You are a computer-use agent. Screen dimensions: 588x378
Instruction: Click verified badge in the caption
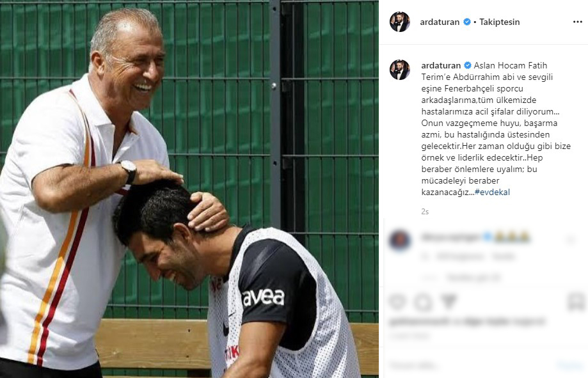pyautogui.click(x=468, y=66)
